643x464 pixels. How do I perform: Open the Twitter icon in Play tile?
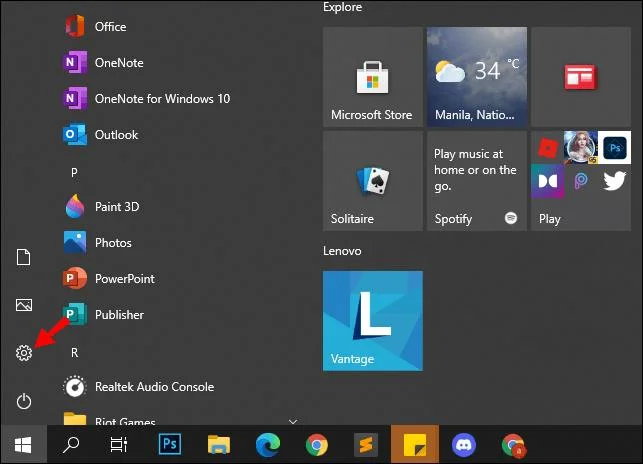pos(614,181)
